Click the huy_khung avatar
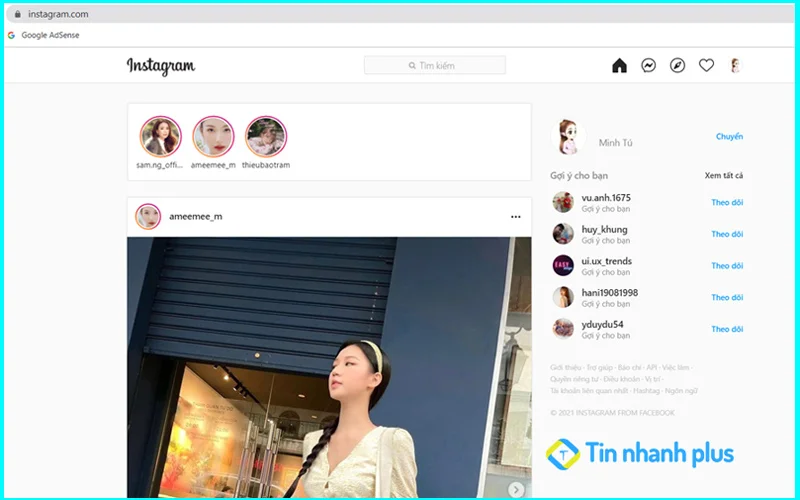The height and width of the screenshot is (500, 800). [x=563, y=234]
